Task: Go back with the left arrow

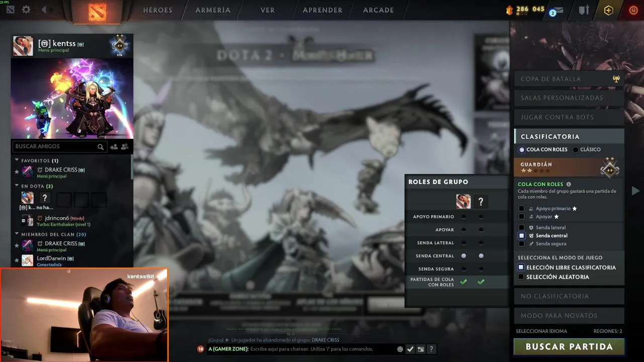Action: pos(44,10)
